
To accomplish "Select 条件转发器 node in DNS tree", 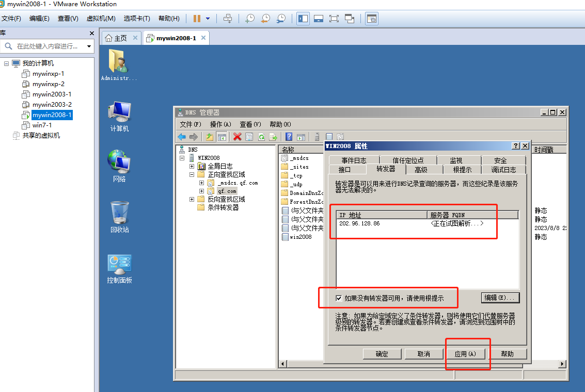I will coord(223,207).
